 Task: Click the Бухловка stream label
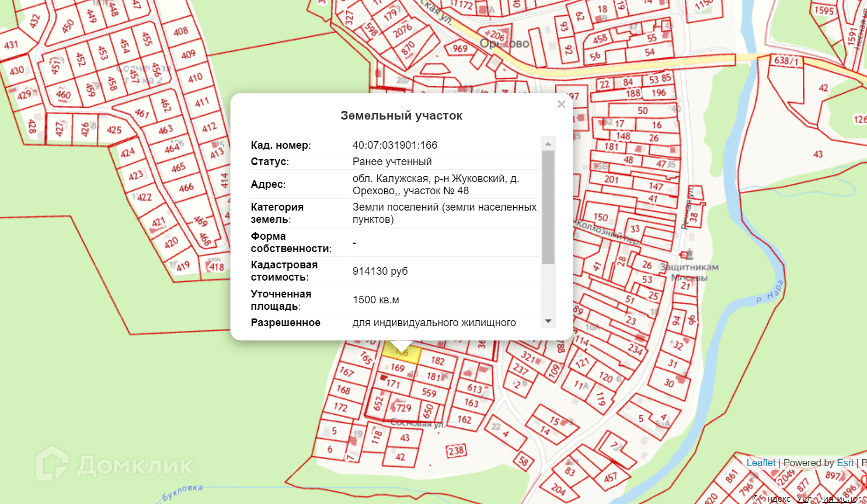pos(182,493)
